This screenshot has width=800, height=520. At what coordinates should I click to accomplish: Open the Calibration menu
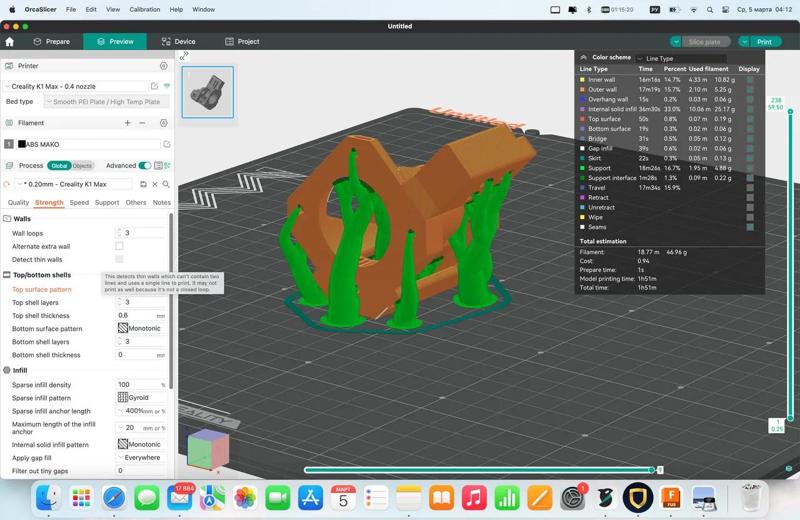[144, 9]
